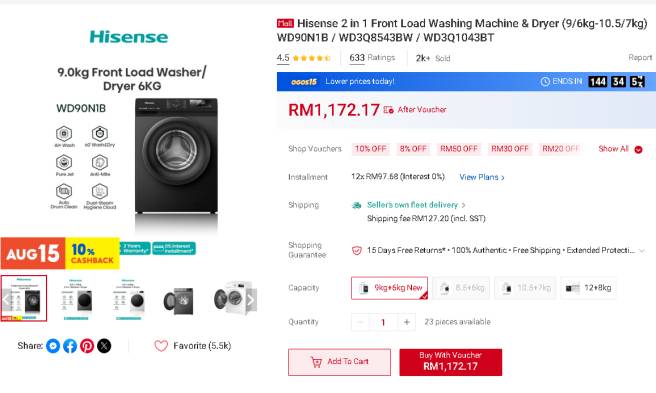Decrease quantity with minus button
This screenshot has width=656, height=393.
click(360, 322)
